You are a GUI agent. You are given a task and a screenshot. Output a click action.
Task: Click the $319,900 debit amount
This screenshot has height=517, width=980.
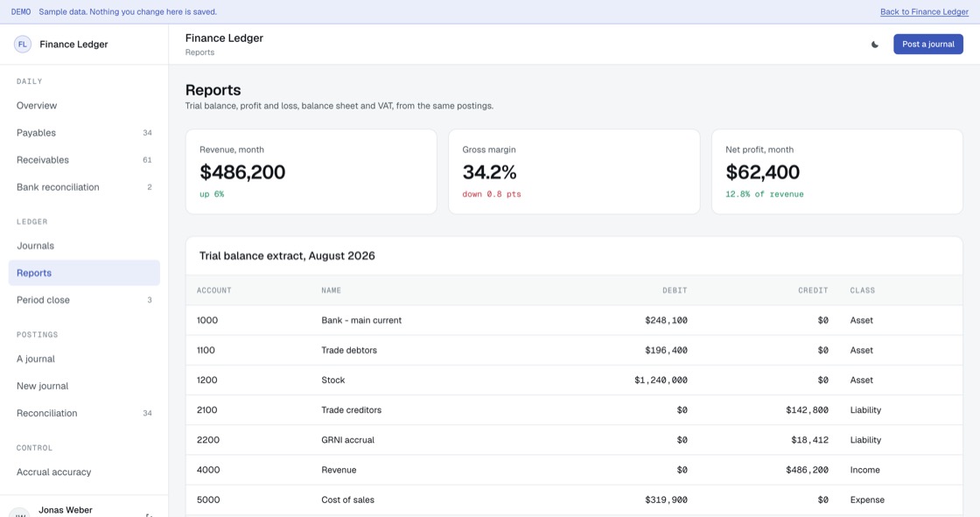pyautogui.click(x=666, y=500)
